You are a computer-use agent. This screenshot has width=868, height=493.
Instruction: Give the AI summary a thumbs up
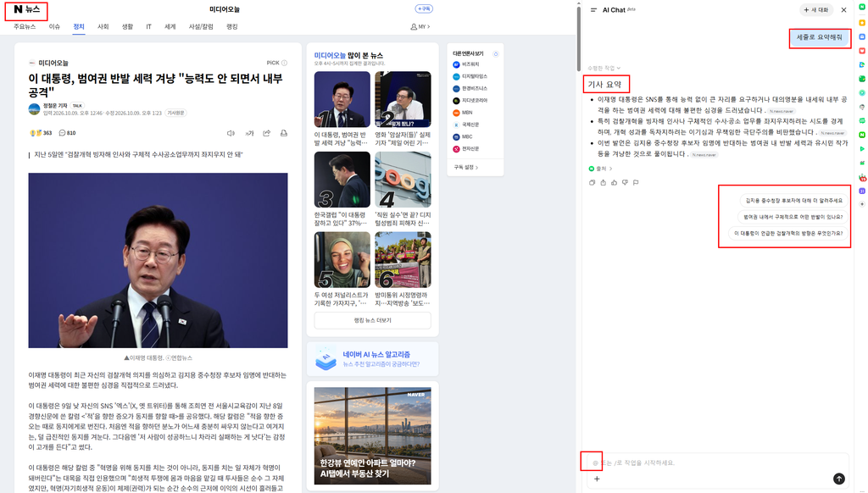coord(614,183)
